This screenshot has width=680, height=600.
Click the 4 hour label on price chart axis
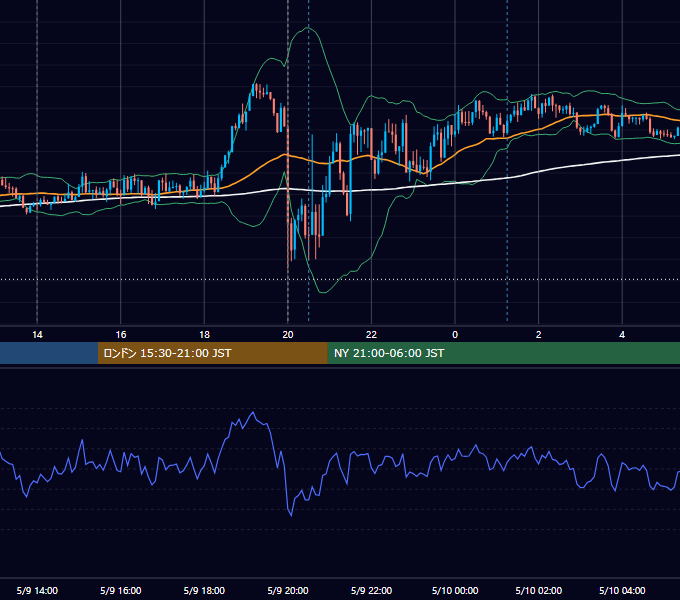click(x=622, y=335)
